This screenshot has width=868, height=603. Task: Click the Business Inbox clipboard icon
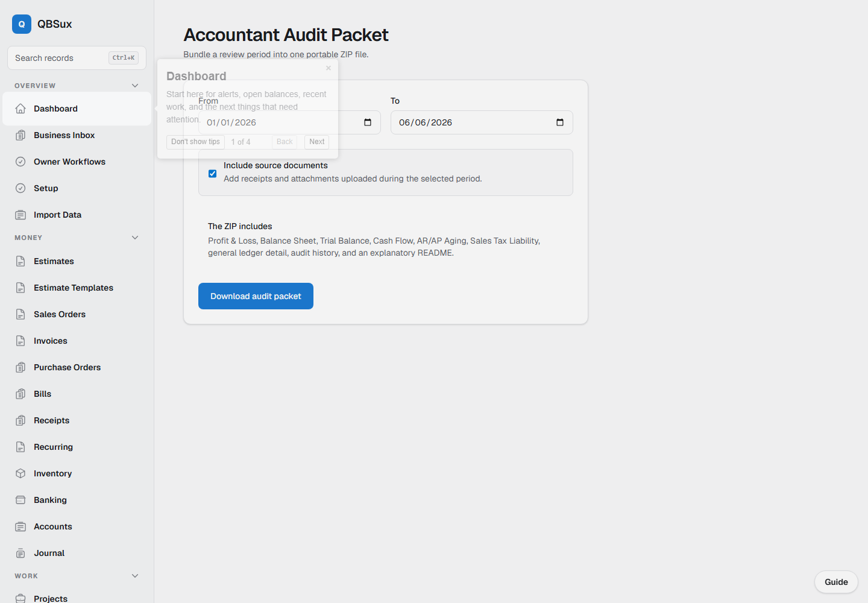pyautogui.click(x=20, y=135)
